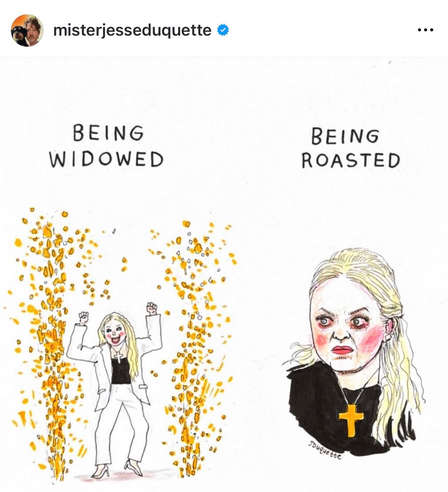Tap the raised right fist of the figure
The width and height of the screenshot is (448, 492).
pos(152,308)
